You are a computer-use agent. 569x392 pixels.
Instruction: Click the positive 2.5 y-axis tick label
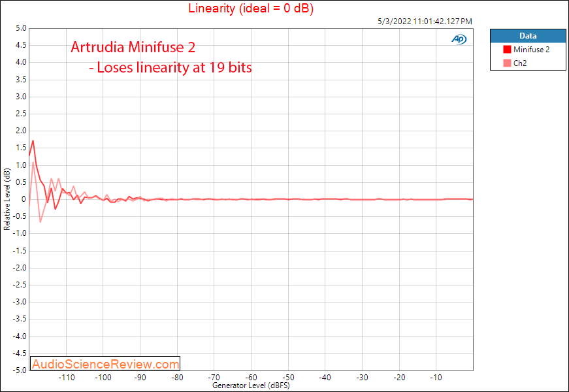click(21, 114)
